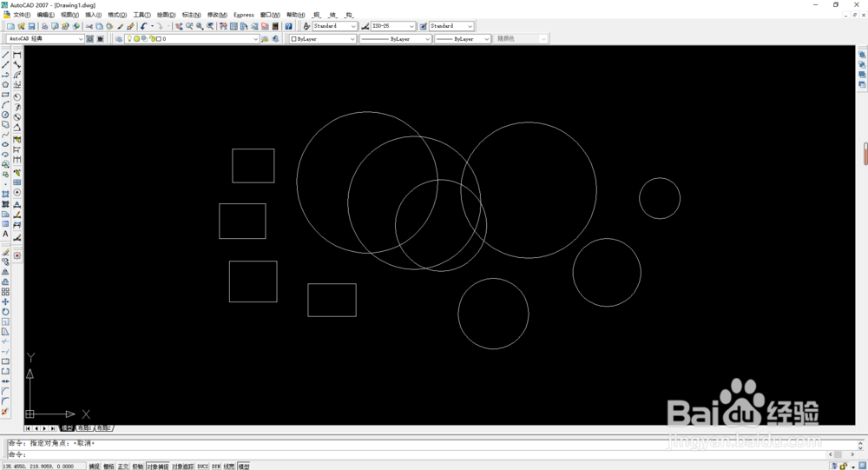
Task: Toggle 捕捉 snap mode in status bar
Action: click(x=95, y=467)
